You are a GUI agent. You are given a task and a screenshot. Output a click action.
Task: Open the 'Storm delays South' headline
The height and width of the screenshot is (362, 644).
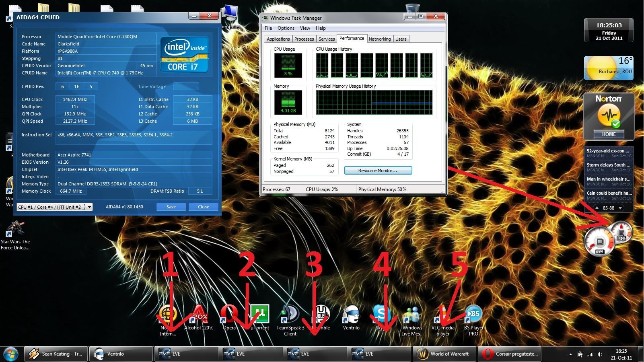tap(609, 167)
